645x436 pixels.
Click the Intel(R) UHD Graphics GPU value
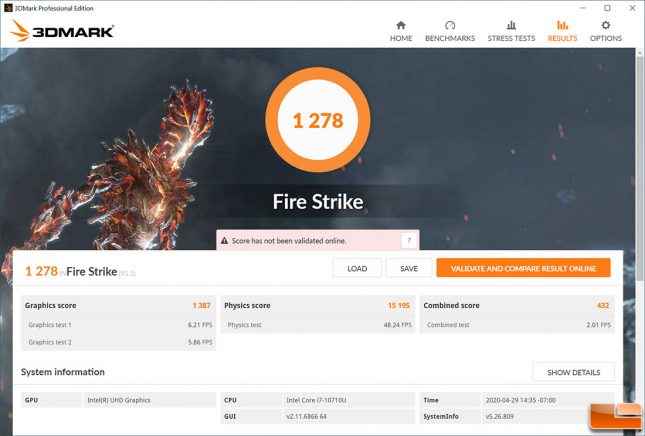119,400
